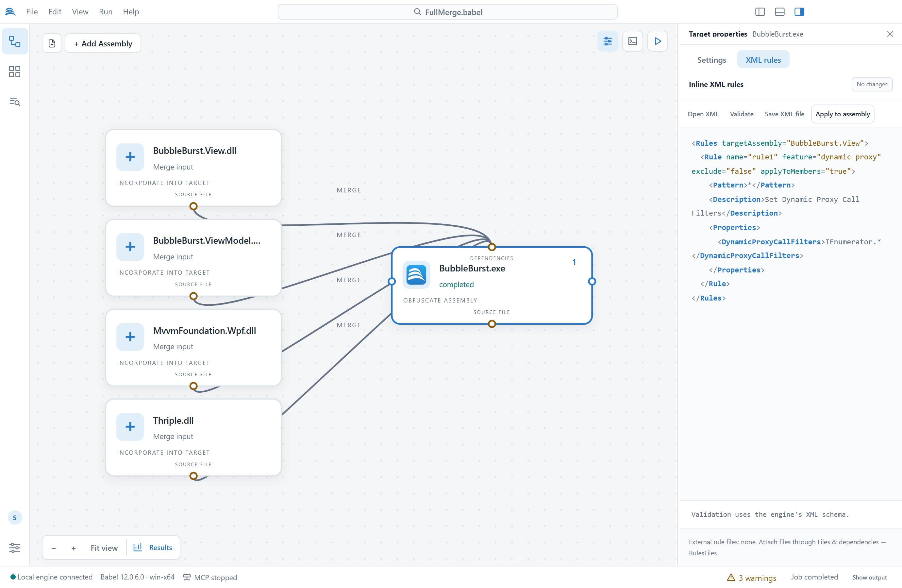
Task: Click the dependencies count 1 badge
Action: pos(574,262)
